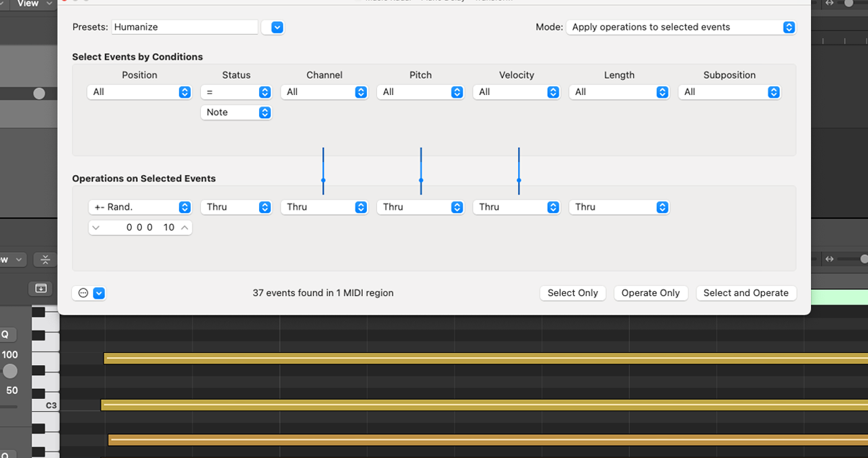Click the Select Only button
The width and height of the screenshot is (868, 458).
click(572, 293)
